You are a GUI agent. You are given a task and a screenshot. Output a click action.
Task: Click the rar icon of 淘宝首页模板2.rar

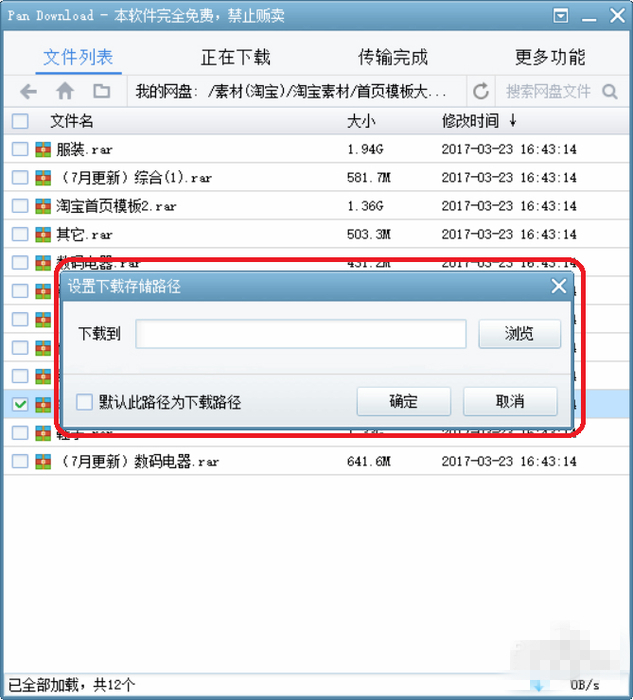coord(43,206)
